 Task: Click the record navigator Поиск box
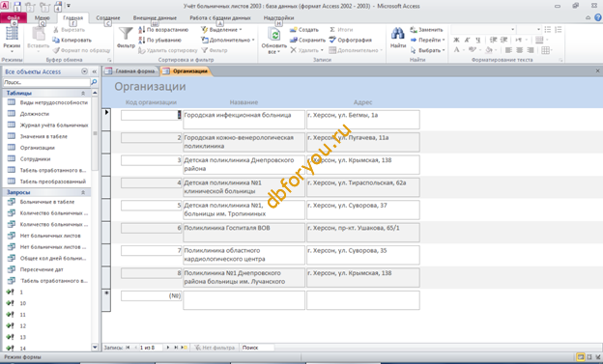[257, 348]
